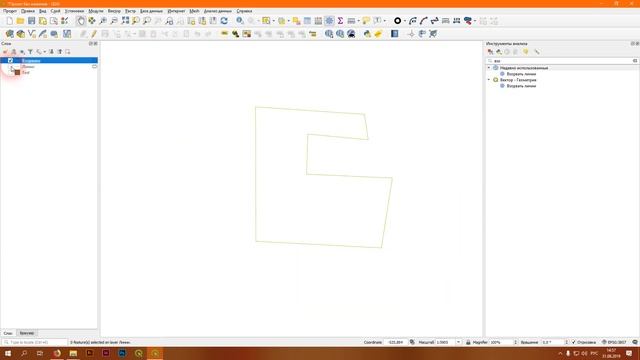Click the brown symbol swatch of the layer

(x=17, y=73)
